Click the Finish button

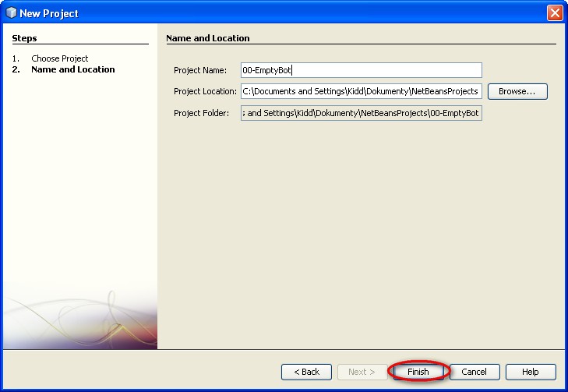[418, 372]
